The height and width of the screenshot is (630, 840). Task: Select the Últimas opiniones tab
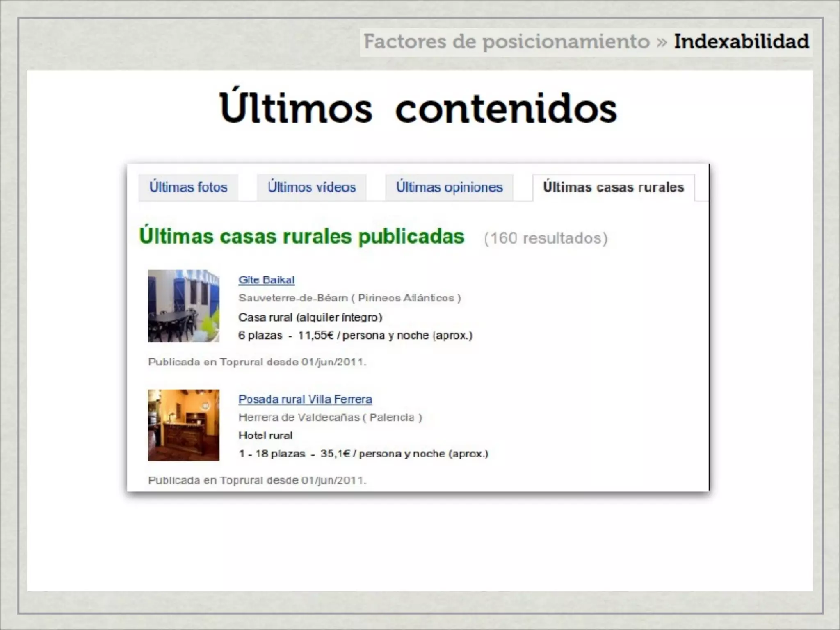coord(449,187)
